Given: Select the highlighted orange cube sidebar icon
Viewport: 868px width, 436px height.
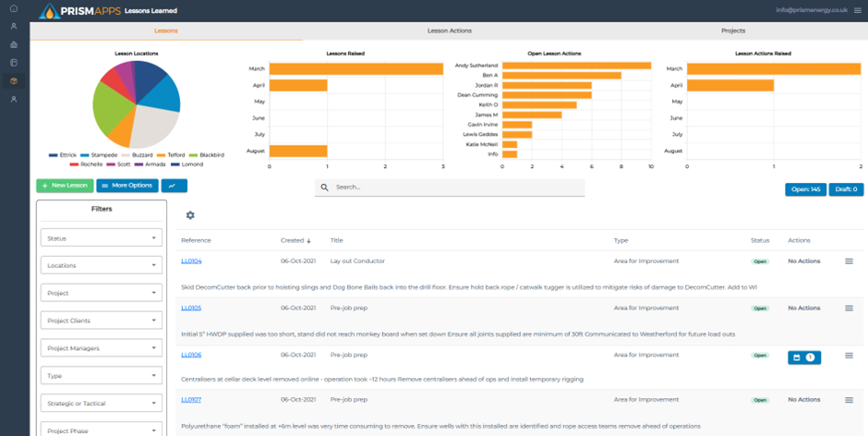Looking at the screenshot, I should tap(13, 80).
